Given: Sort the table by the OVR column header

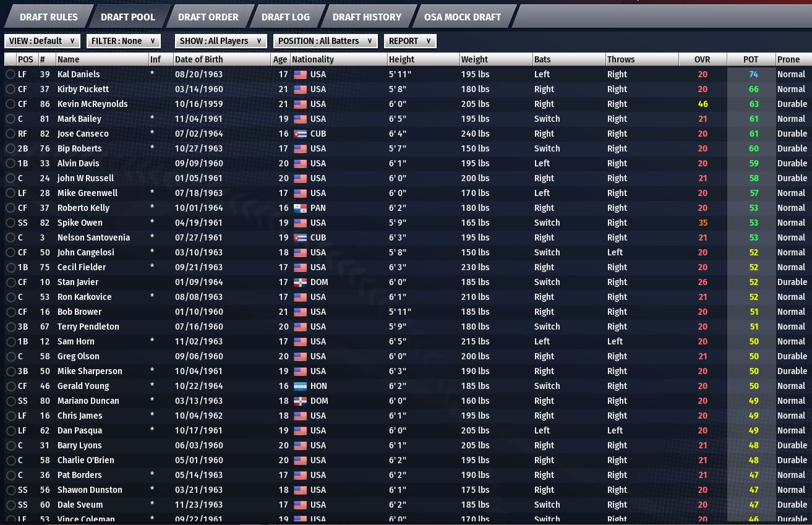Looking at the screenshot, I should click(x=702, y=59).
